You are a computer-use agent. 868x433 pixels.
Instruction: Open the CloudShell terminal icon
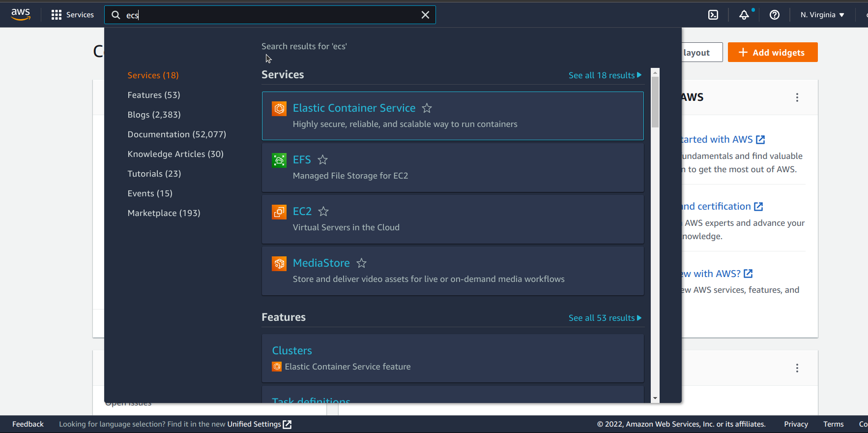[713, 15]
